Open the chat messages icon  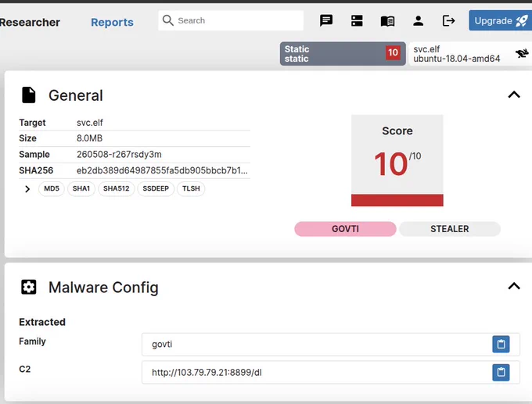click(x=326, y=20)
